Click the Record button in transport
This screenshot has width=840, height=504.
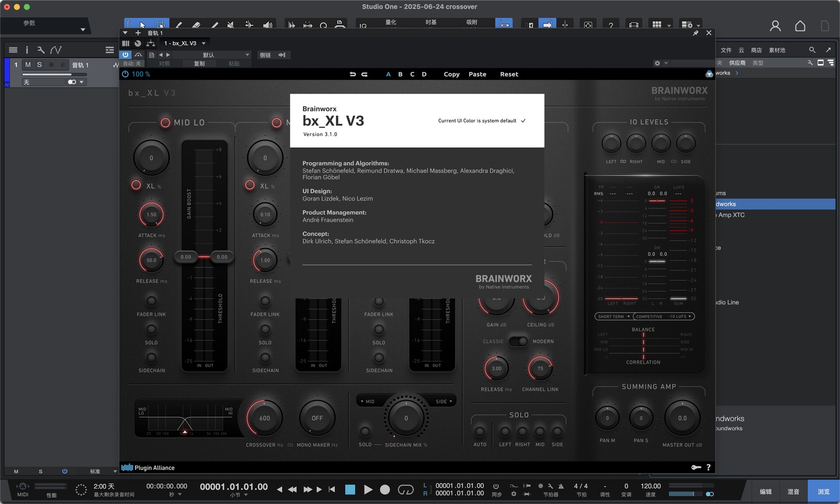(x=385, y=490)
